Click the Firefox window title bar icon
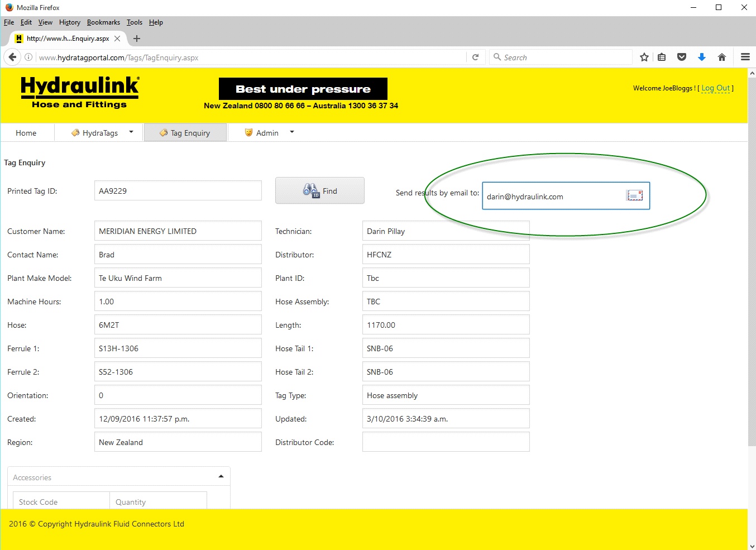This screenshot has height=550, width=756. 9,7
